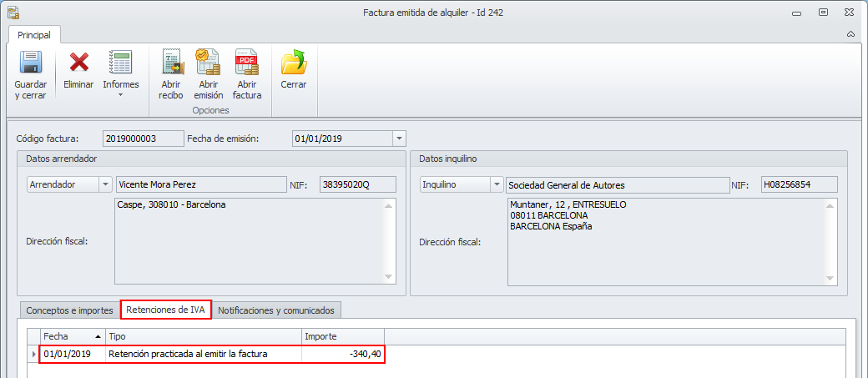This screenshot has height=378, width=868.
Task: Click the inquilino Dirección fiscal address box
Action: point(673,242)
